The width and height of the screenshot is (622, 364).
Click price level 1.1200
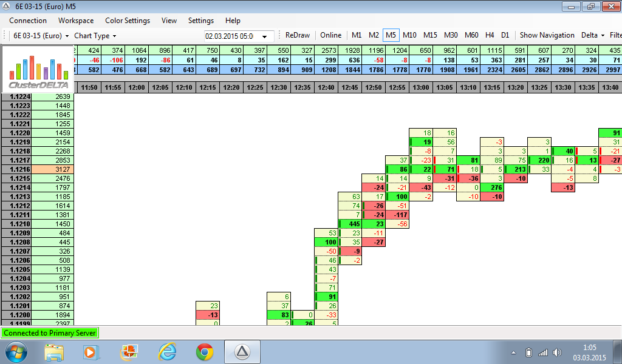16,315
